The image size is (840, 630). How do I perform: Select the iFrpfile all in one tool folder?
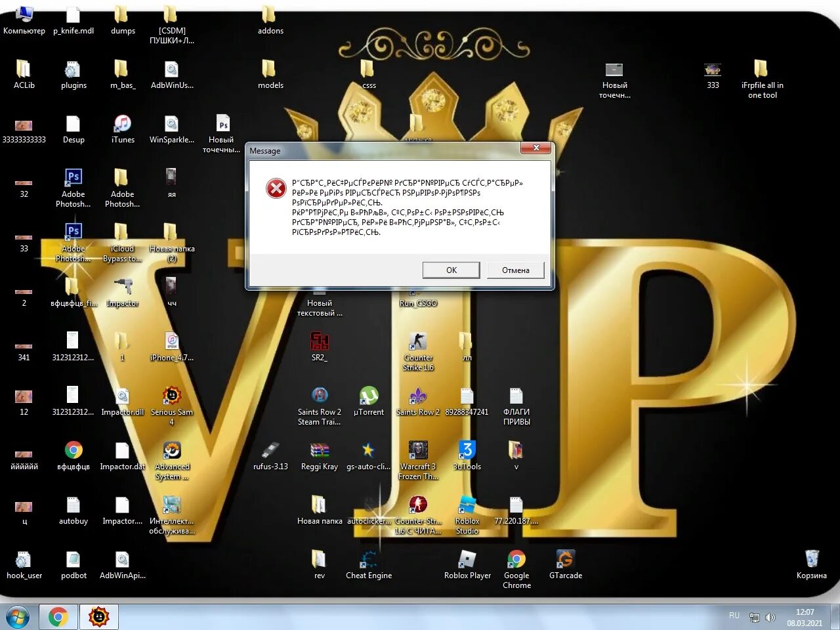[x=762, y=79]
